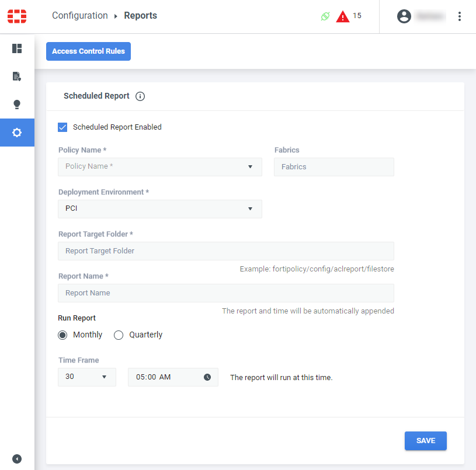Viewport: 476px width, 470px height.
Task: Show Scheduled Report info tooltip icon
Action: (x=140, y=96)
